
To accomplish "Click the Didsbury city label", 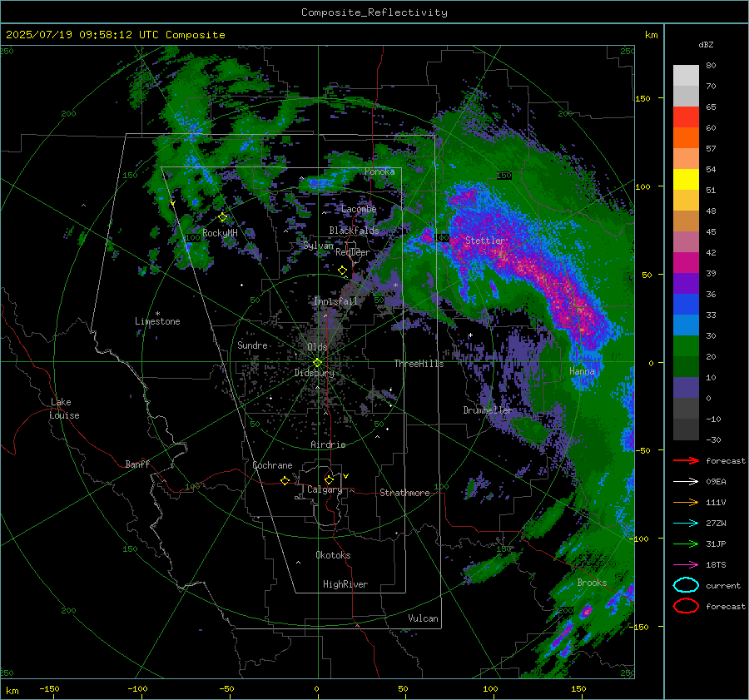I will click(x=314, y=373).
